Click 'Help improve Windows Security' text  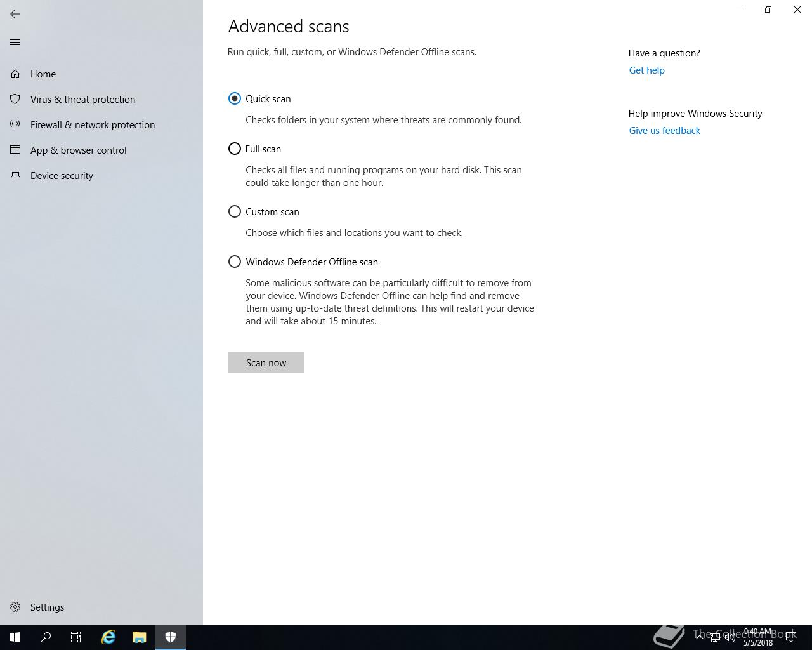(x=695, y=114)
